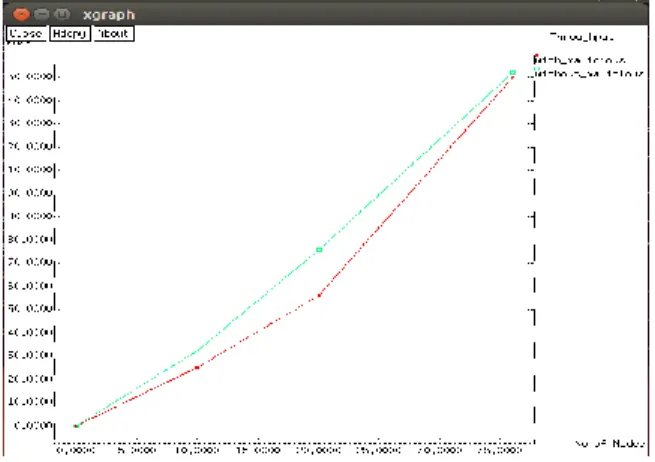Viewport: 655px width, 462px height.
Task: Click the y-axis tick label 0.0000
Action: point(34,425)
